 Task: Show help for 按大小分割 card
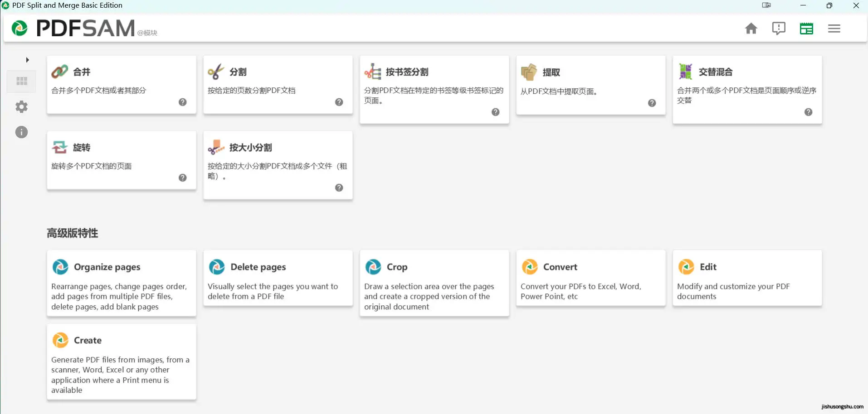(339, 188)
